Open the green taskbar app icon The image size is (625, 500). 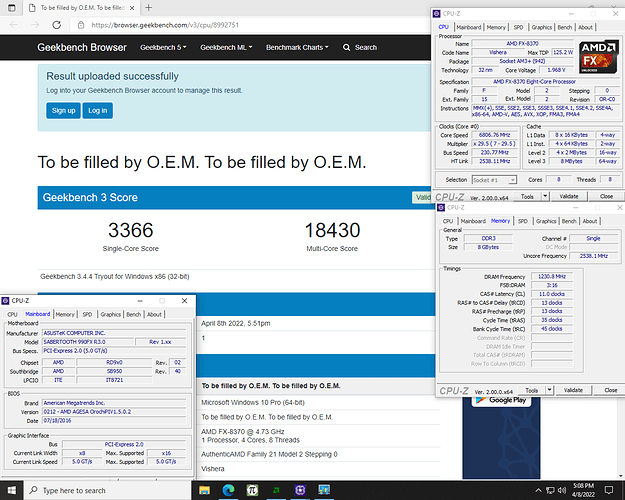pos(276,490)
